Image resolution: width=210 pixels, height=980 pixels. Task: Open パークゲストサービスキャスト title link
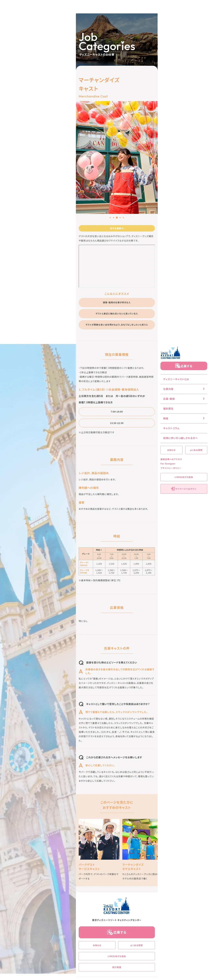coord(89,867)
